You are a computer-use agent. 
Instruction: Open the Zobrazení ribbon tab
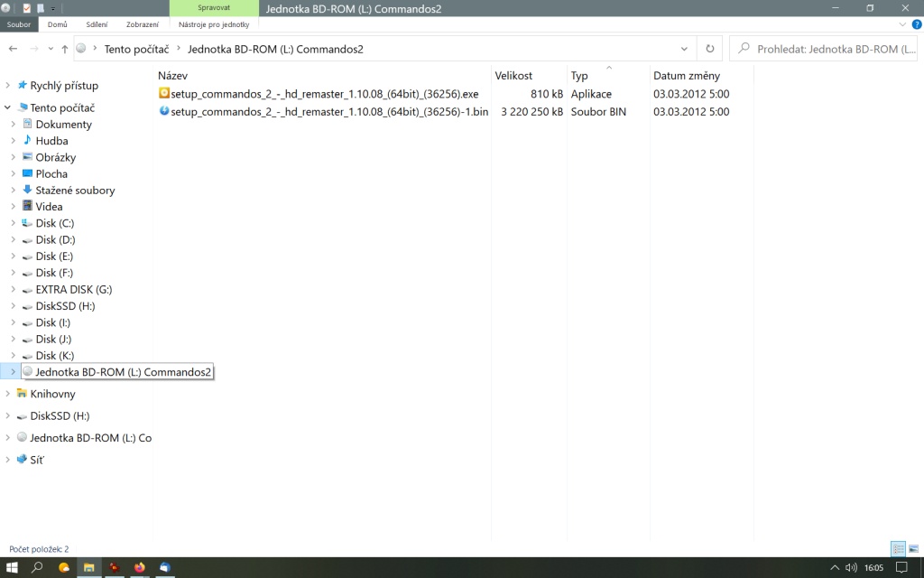(x=142, y=24)
